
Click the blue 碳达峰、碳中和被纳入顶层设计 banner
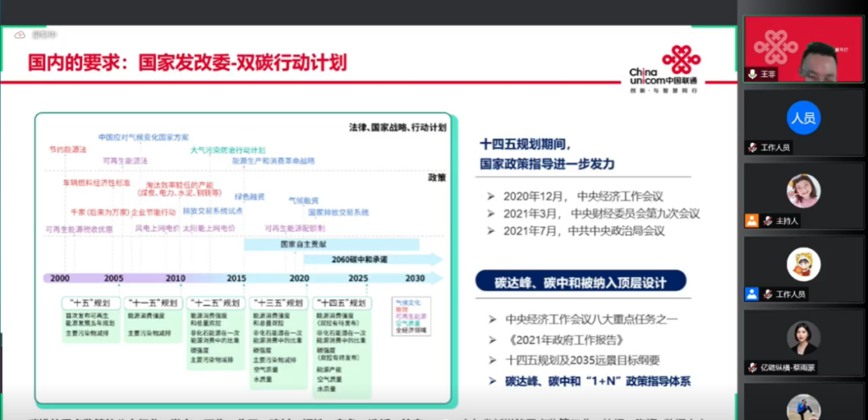580,280
